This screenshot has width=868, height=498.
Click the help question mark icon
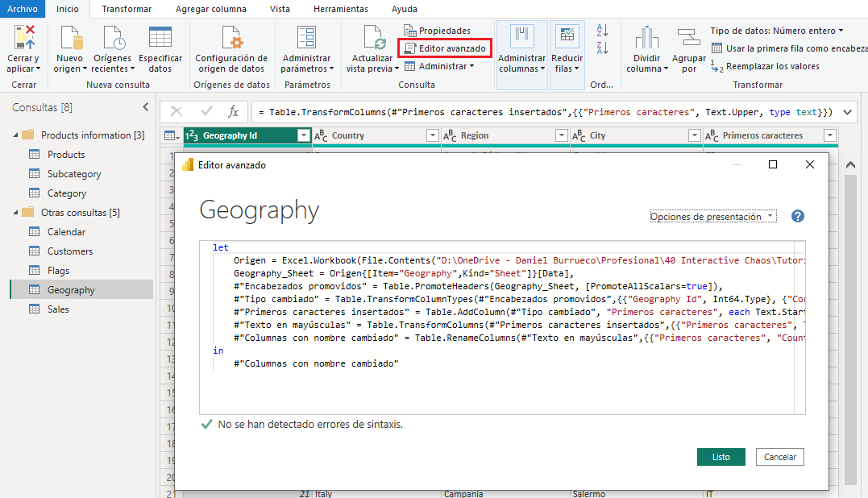(x=798, y=217)
